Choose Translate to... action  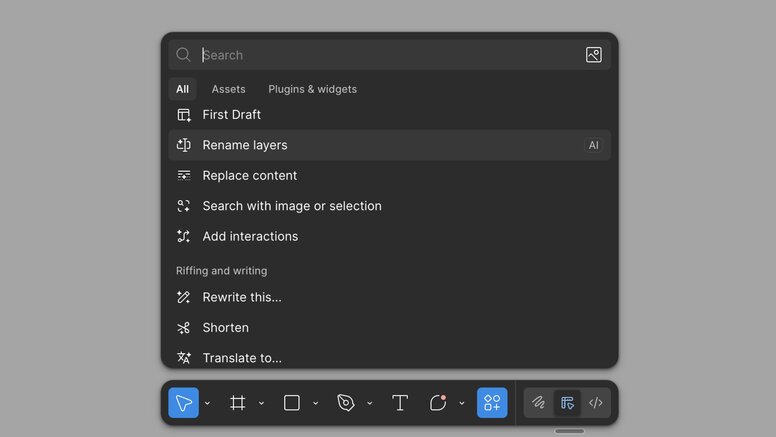point(389,357)
